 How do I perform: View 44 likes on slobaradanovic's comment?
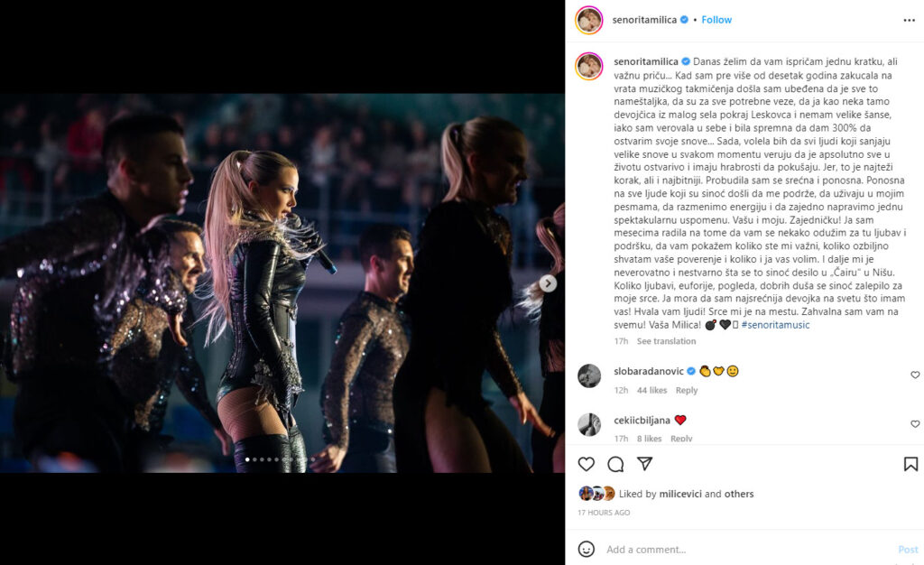pos(651,390)
